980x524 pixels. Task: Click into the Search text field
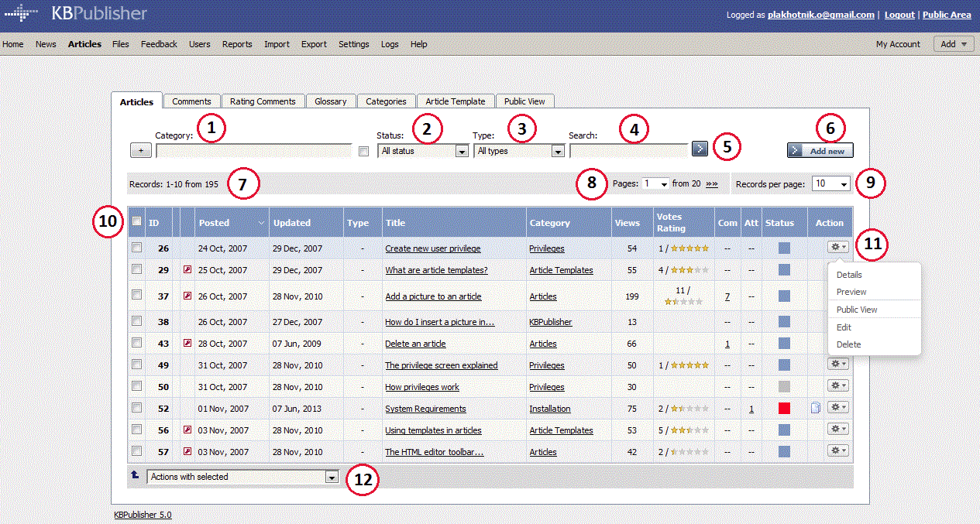[628, 151]
